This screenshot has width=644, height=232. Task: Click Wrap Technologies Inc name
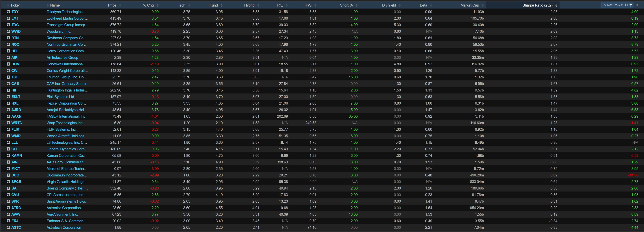pyautogui.click(x=64, y=123)
